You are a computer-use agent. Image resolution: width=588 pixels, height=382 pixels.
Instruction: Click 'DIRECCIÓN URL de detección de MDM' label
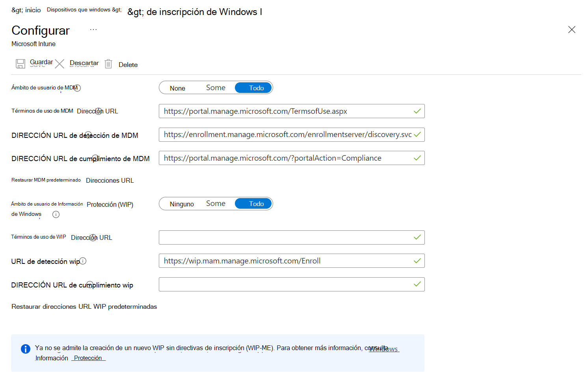(x=75, y=135)
